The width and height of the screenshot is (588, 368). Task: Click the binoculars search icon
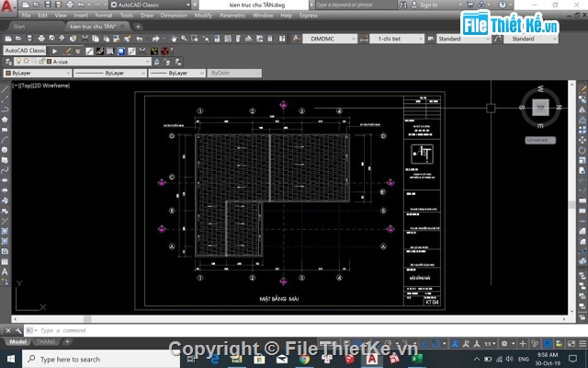(403, 5)
